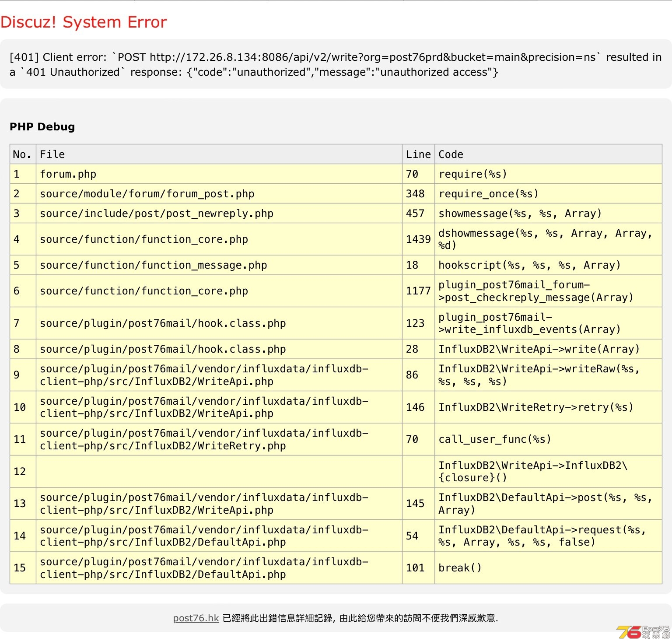Click the 401 Client error message text
Screen dimensions: 672x641
point(336,64)
